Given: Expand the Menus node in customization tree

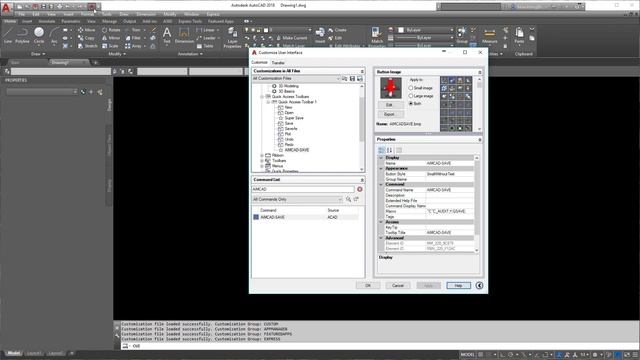Looking at the screenshot, I should pos(262,166).
